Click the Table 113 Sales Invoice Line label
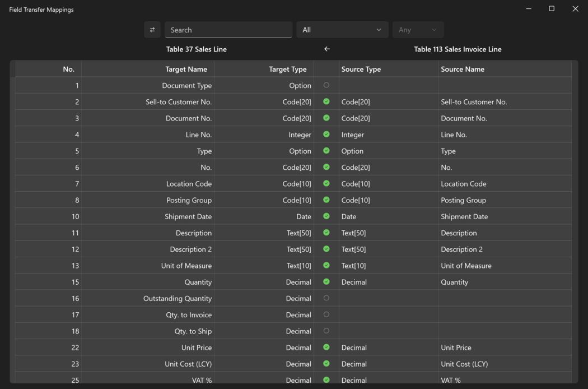Viewport: 588px width, 389px height. [458, 49]
